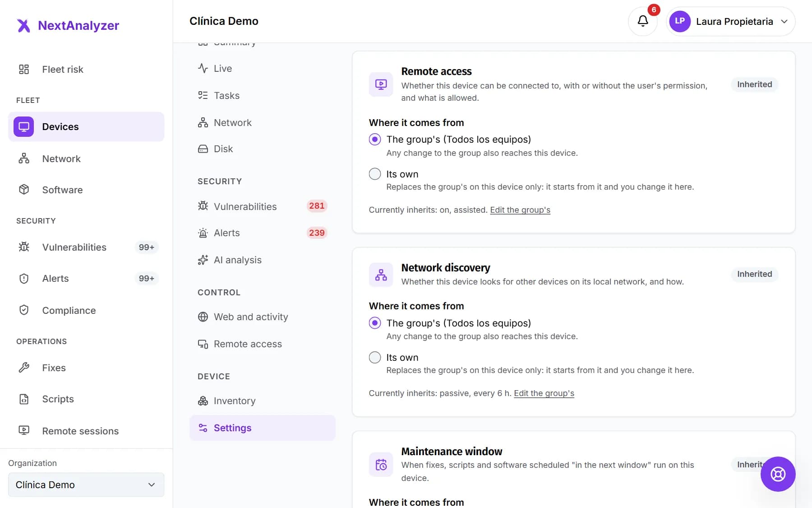
Task: Expand the Laura Propietaria user menu
Action: click(731, 21)
